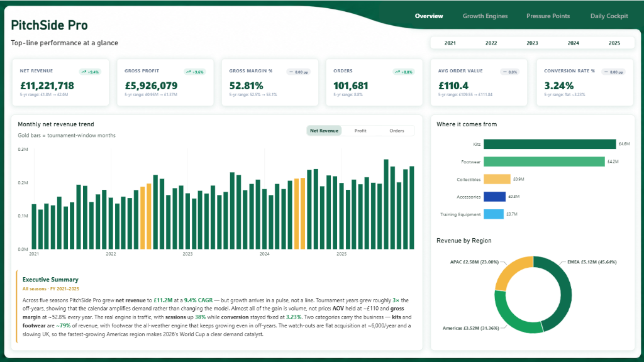This screenshot has height=362, width=644.
Task: Click the Revenue by Region title
Action: [464, 241]
